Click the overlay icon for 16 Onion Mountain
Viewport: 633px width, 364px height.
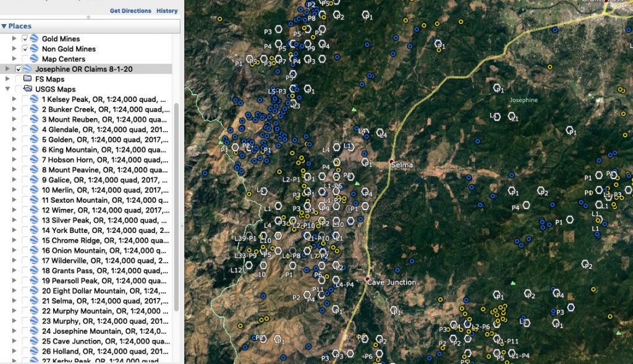click(35, 251)
